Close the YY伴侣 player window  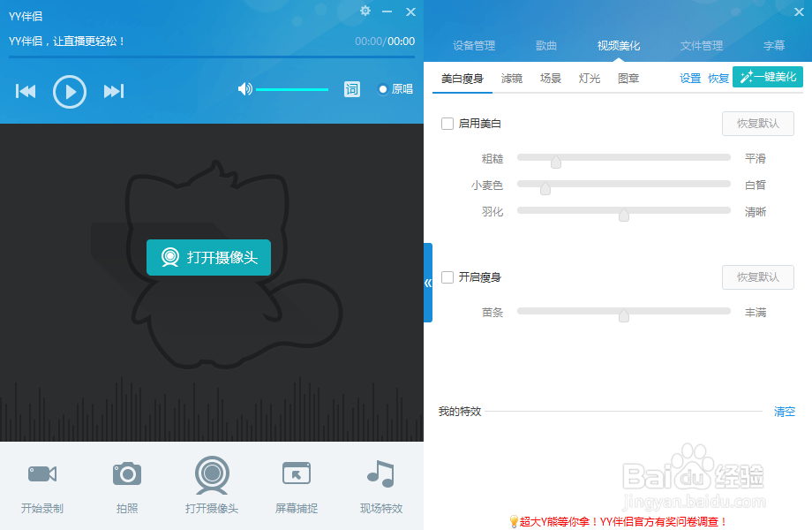(410, 11)
